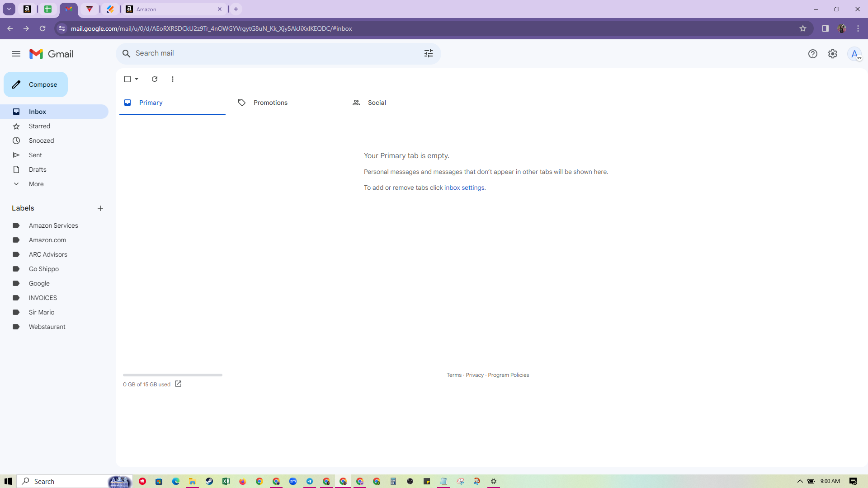Expand the select dropdown arrow
This screenshot has height=488, width=868.
point(137,79)
